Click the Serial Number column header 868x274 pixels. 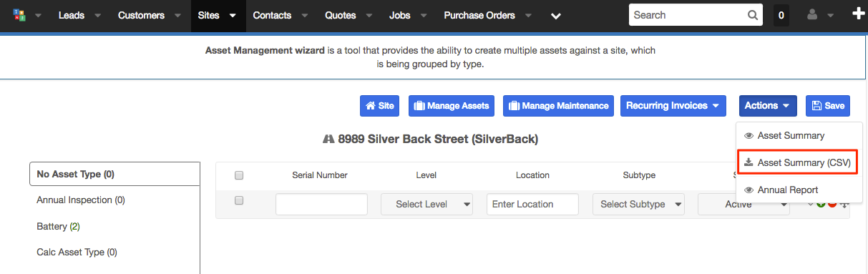pyautogui.click(x=320, y=175)
